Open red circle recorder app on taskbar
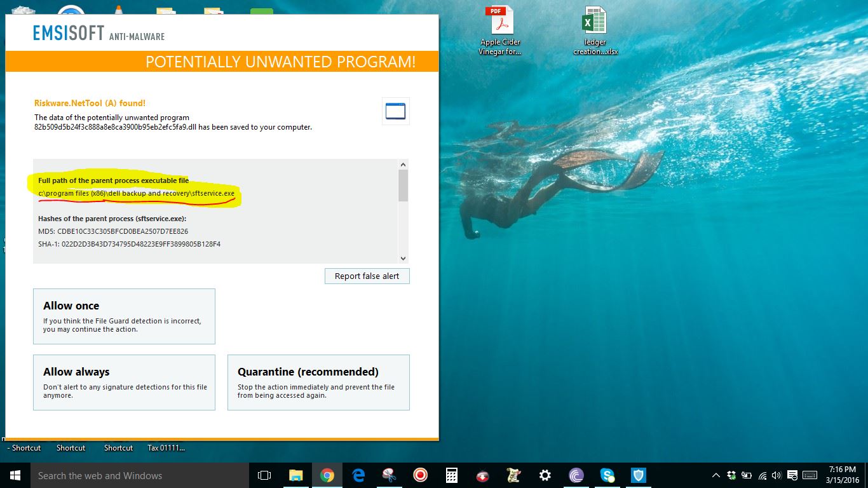 [x=421, y=475]
